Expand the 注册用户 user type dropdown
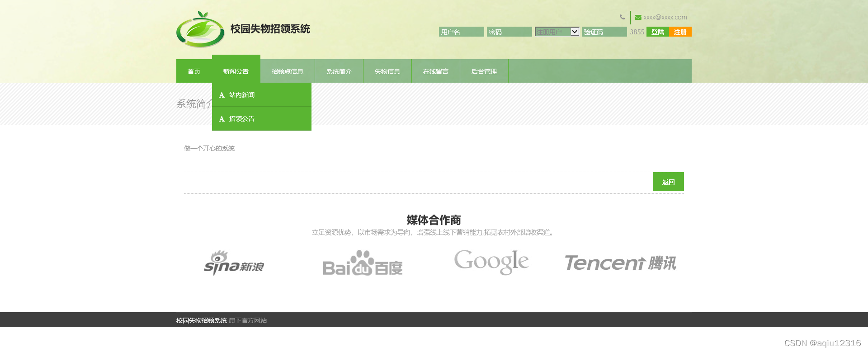The width and height of the screenshot is (868, 352). pyautogui.click(x=557, y=32)
